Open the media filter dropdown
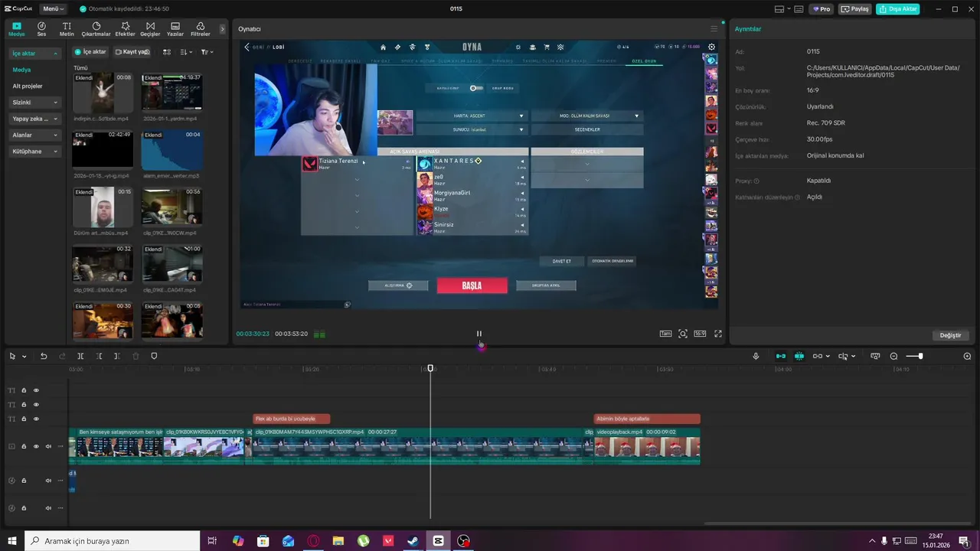 pos(207,52)
